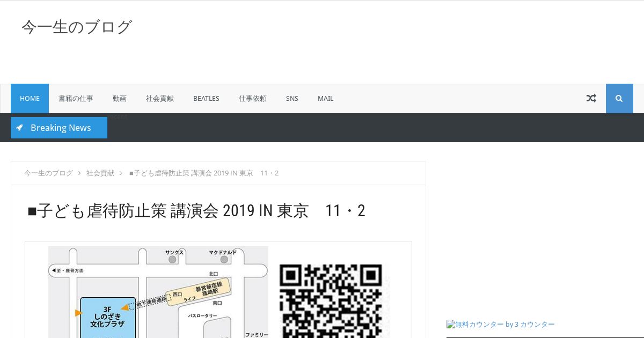Open the search magnifier button

(619, 98)
